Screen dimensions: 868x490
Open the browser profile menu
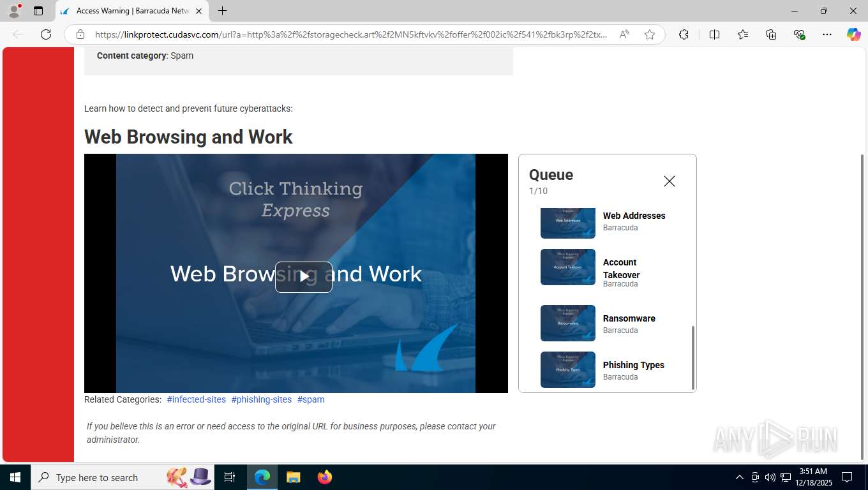(x=13, y=11)
